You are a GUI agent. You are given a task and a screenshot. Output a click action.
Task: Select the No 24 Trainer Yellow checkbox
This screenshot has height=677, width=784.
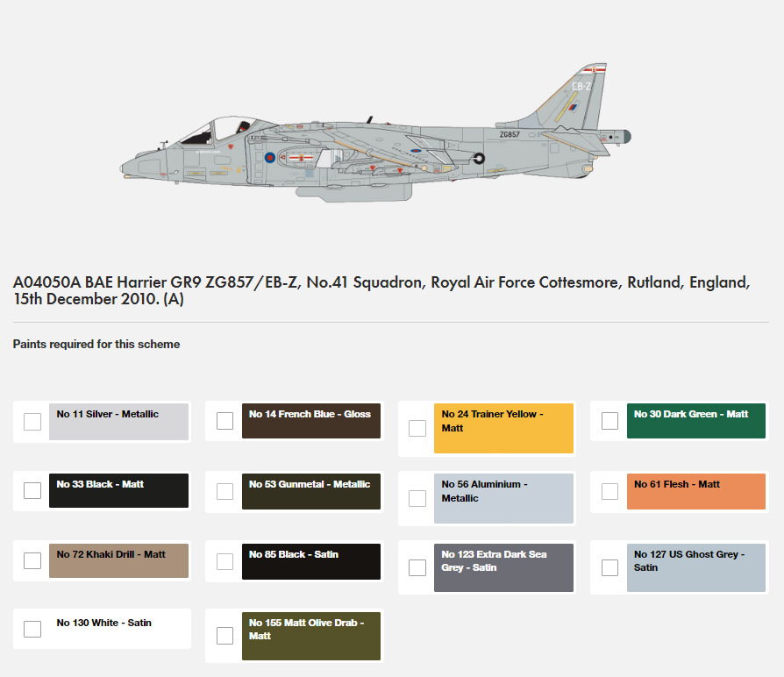pos(417,428)
